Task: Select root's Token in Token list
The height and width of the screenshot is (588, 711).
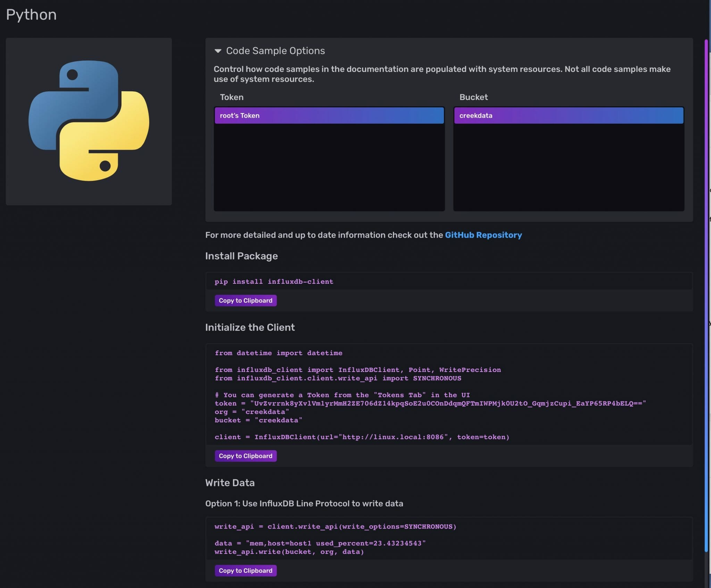Action: click(x=329, y=116)
